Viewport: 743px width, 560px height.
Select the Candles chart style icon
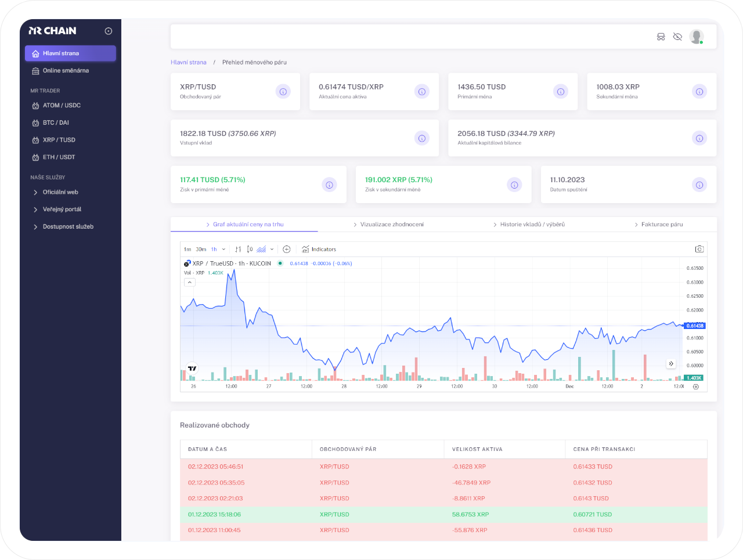[x=250, y=250]
